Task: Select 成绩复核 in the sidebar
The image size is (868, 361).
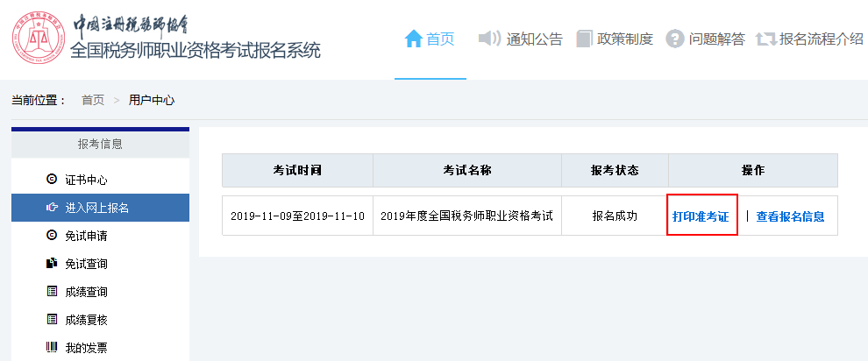Action: pyautogui.click(x=100, y=320)
